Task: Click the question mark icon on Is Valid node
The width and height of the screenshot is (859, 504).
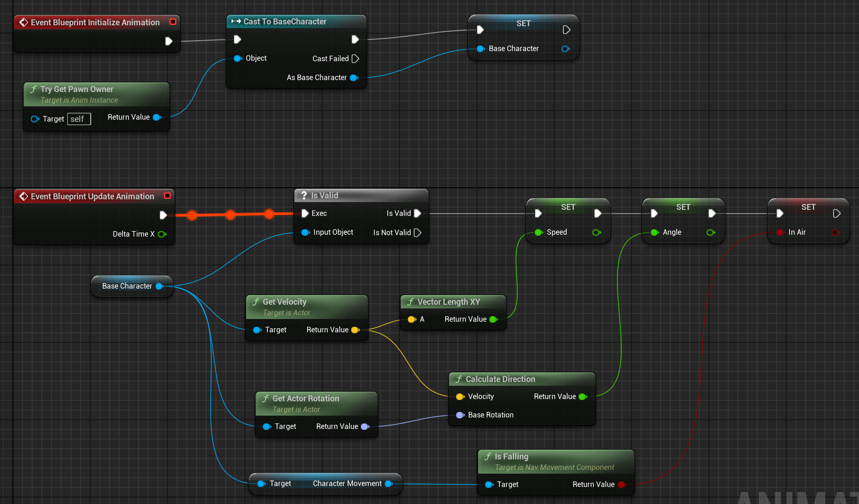Action: 304,195
